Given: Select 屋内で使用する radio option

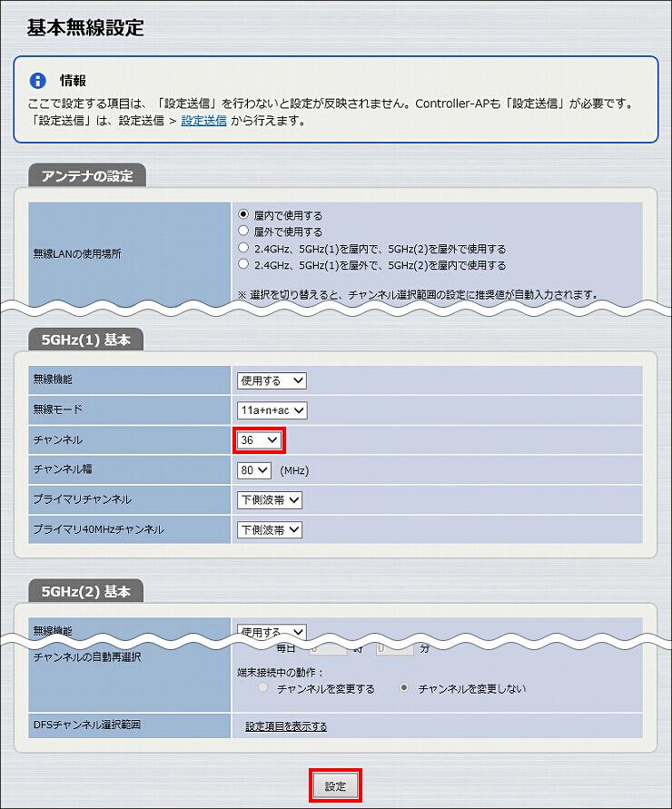Looking at the screenshot, I should click(243, 214).
